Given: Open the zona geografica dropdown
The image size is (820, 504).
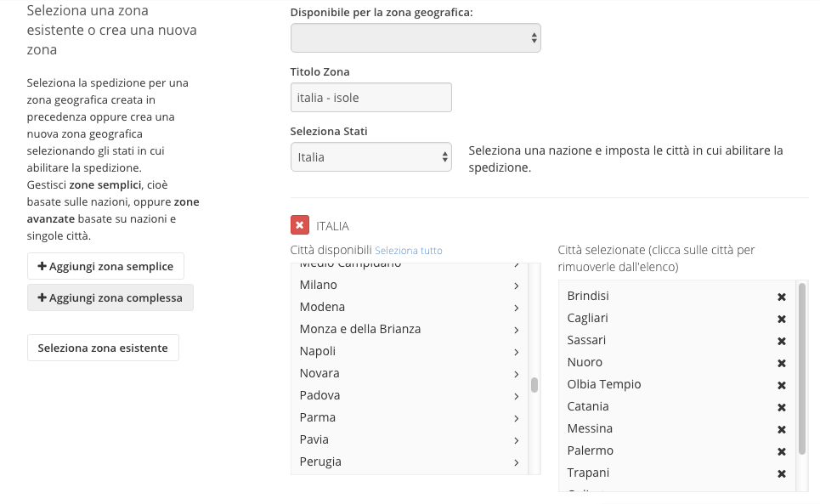Looking at the screenshot, I should click(x=416, y=37).
